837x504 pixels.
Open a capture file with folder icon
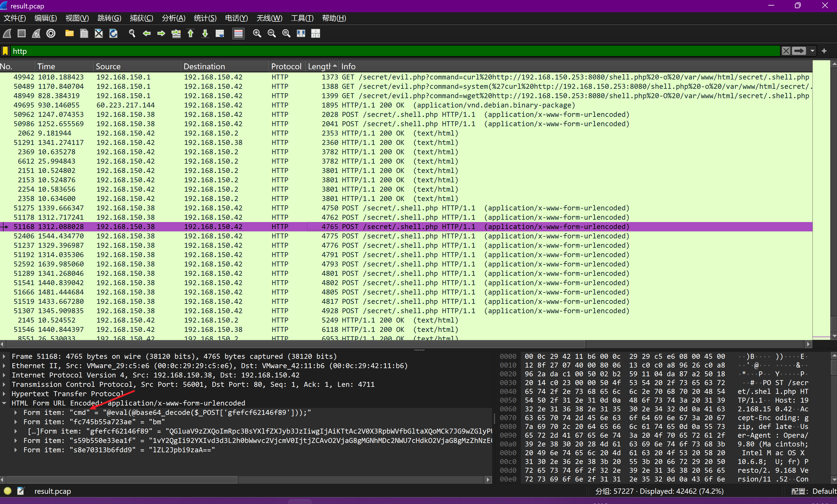point(69,33)
